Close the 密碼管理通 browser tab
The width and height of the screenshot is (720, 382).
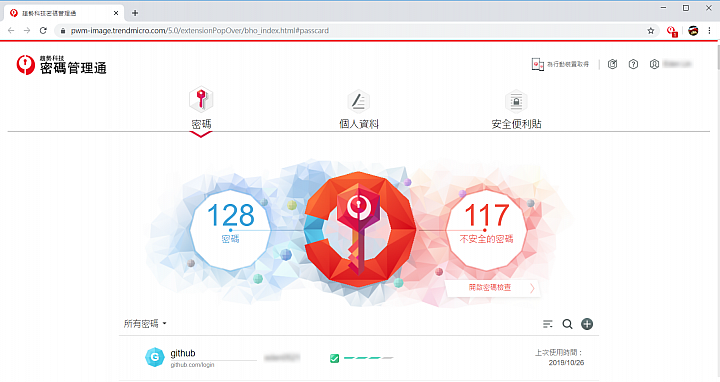[116, 13]
